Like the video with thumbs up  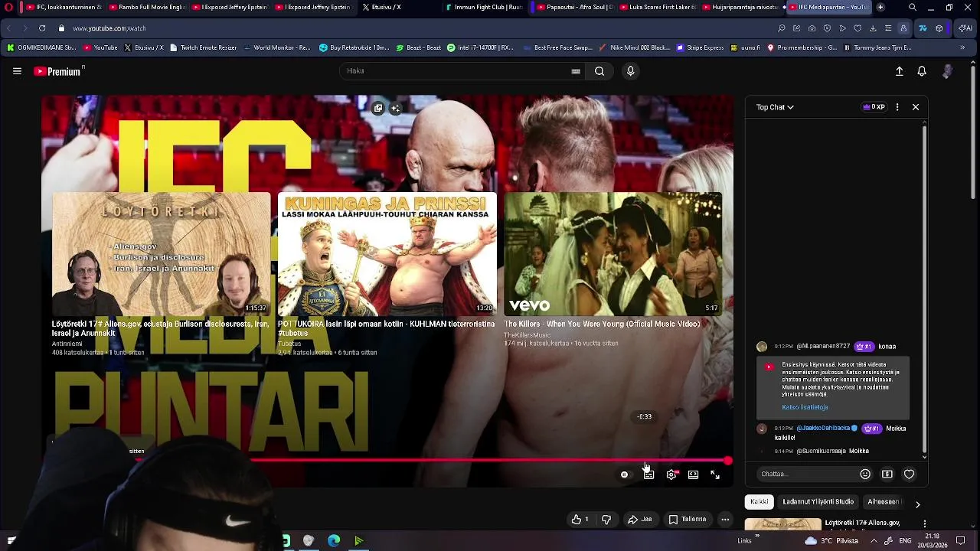(x=580, y=520)
